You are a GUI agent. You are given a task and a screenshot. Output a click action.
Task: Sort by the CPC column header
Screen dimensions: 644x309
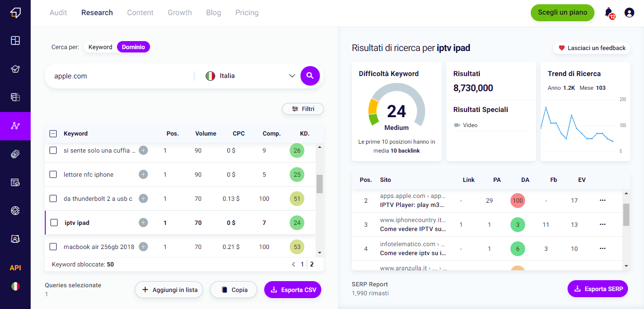(239, 134)
